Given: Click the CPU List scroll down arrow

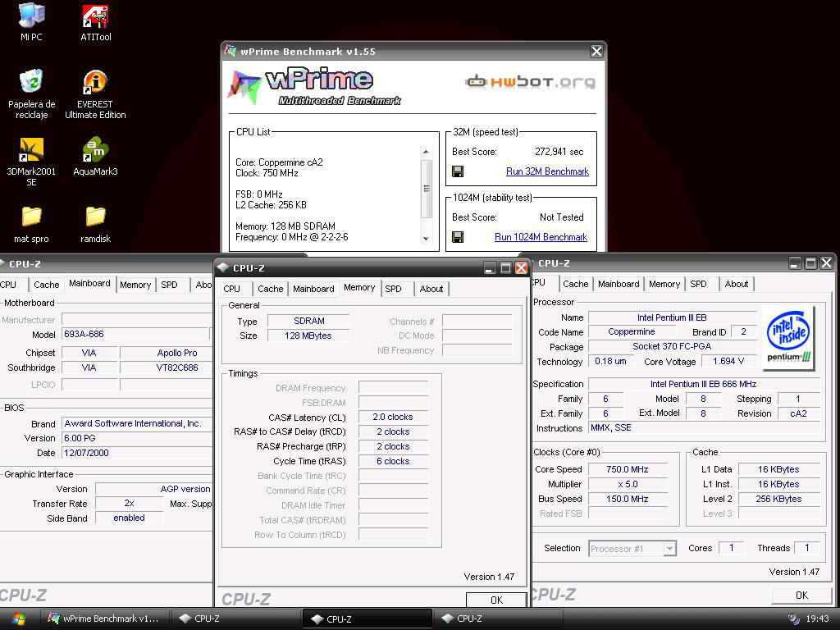Looking at the screenshot, I should (426, 239).
